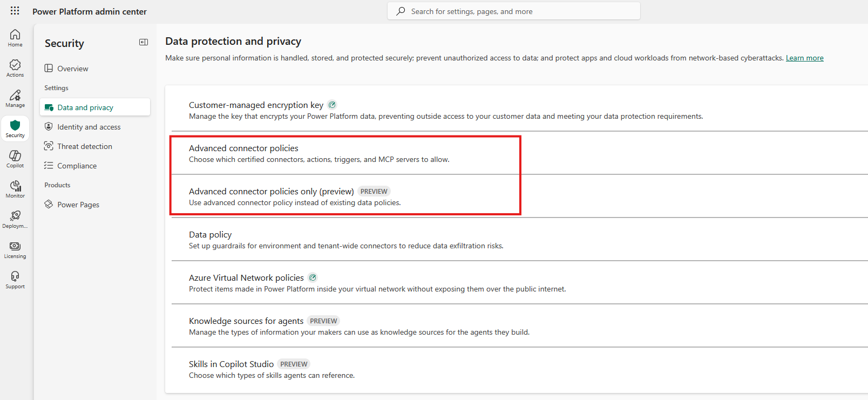The image size is (868, 400).
Task: Click the Compliance checklist icon
Action: click(49, 166)
